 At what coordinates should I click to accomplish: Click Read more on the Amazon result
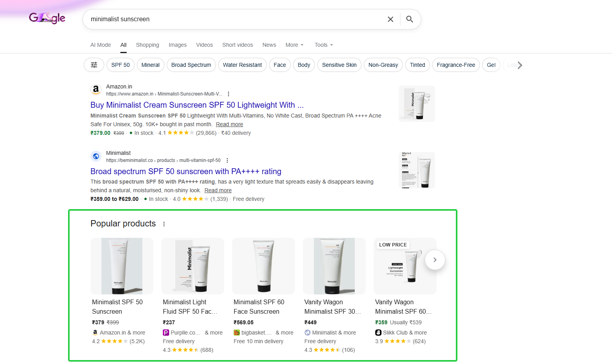pyautogui.click(x=229, y=124)
